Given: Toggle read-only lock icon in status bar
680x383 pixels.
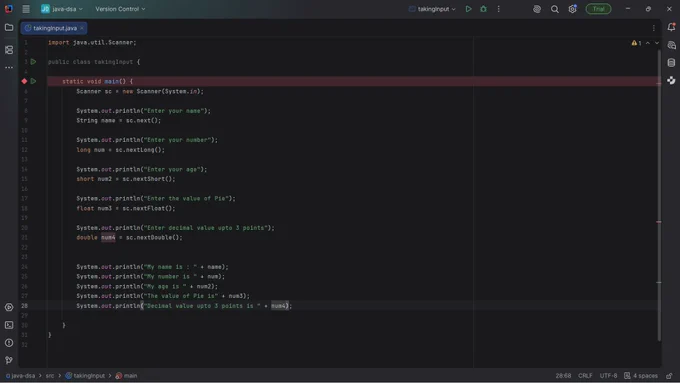Looking at the screenshot, I should [x=670, y=376].
